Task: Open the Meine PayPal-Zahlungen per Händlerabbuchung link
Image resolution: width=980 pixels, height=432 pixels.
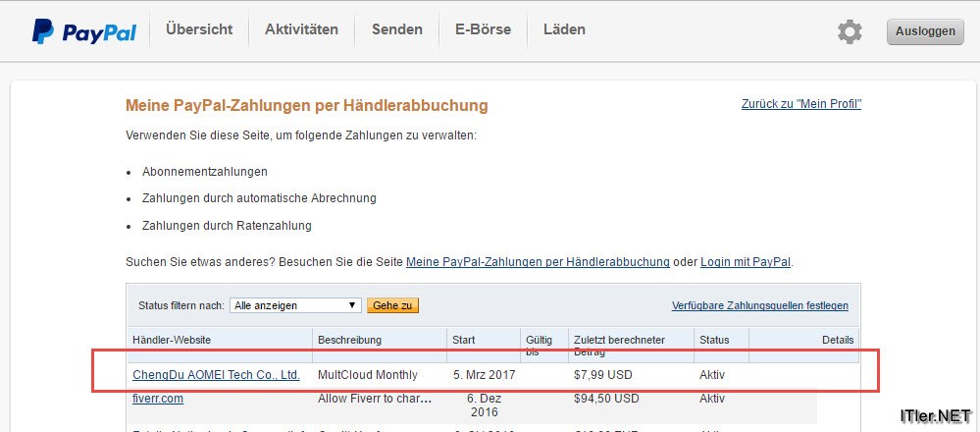Action: pyautogui.click(x=539, y=262)
